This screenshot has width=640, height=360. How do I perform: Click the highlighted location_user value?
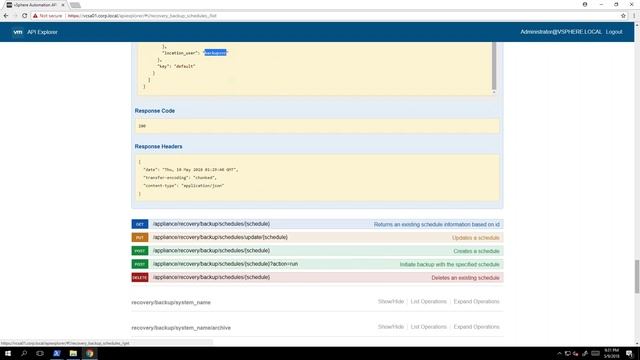tap(215, 53)
